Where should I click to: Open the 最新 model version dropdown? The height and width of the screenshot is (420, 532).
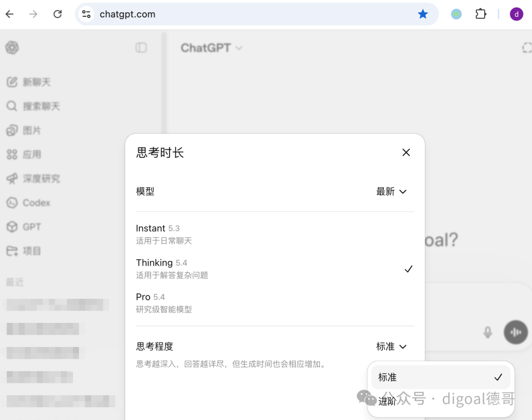coord(391,191)
